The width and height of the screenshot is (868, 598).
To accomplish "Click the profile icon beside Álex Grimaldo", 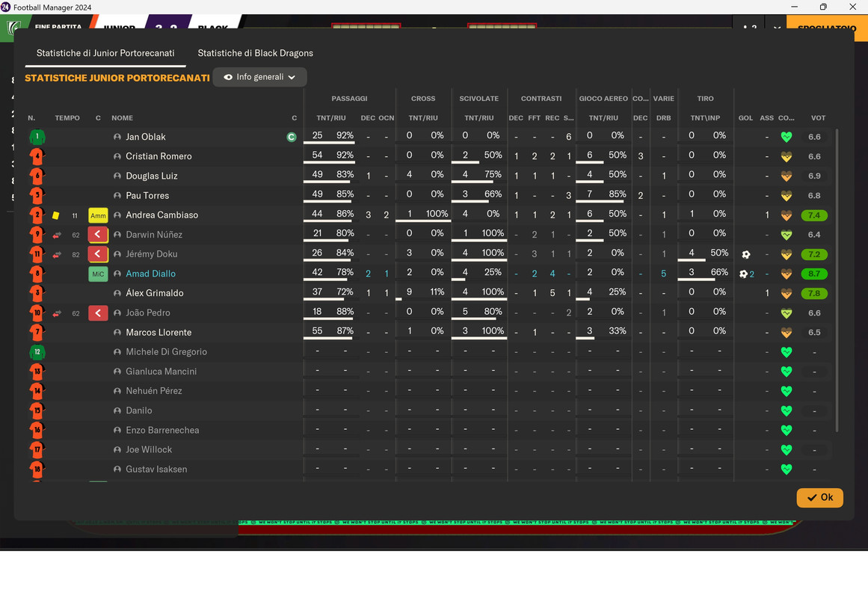I will [117, 294].
